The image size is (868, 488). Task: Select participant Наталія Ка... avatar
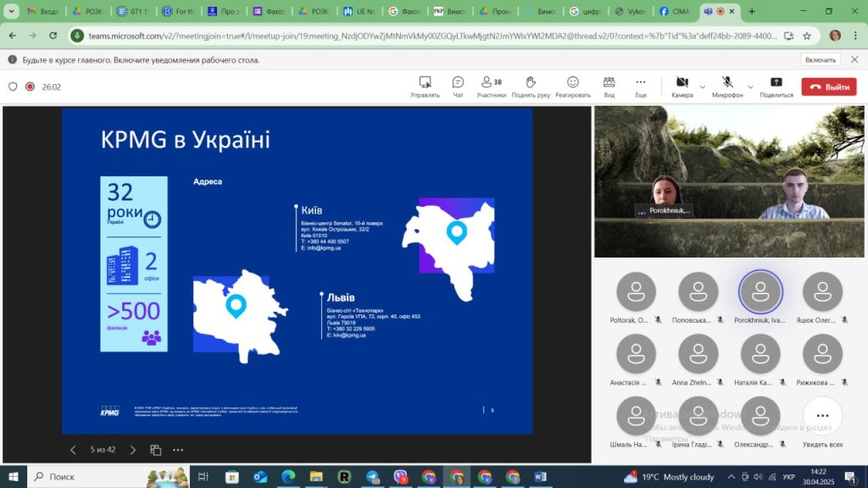click(x=760, y=354)
